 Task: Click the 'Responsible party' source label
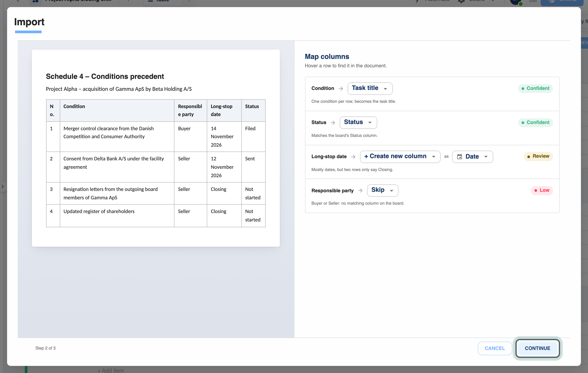tap(332, 190)
